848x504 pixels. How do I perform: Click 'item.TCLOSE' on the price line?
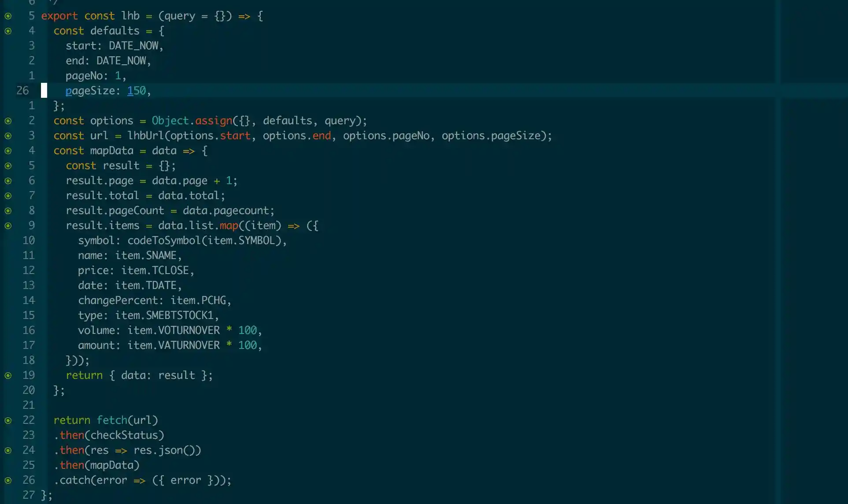(x=155, y=271)
